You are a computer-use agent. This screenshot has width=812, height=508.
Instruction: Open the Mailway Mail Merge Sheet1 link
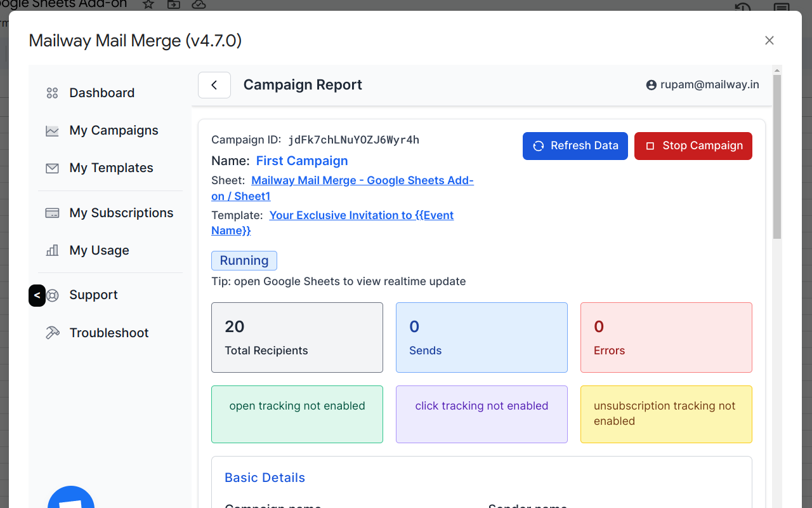343,188
